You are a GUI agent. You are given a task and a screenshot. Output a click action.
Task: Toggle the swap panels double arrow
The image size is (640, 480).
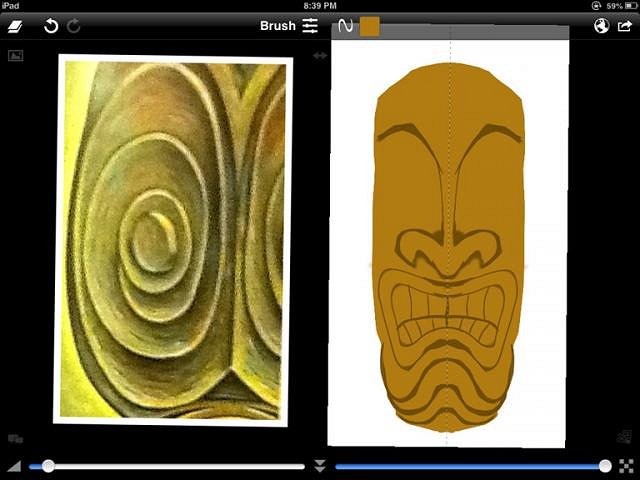[x=320, y=56]
